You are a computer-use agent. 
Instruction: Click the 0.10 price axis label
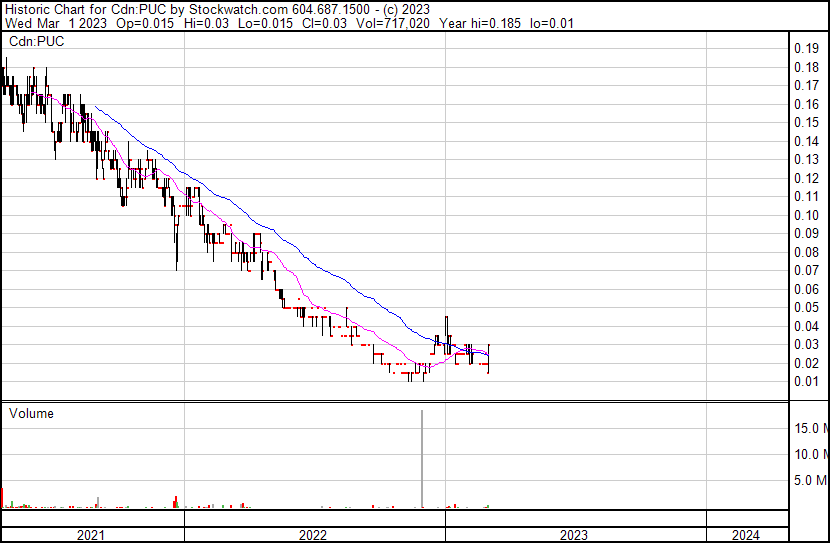(806, 215)
